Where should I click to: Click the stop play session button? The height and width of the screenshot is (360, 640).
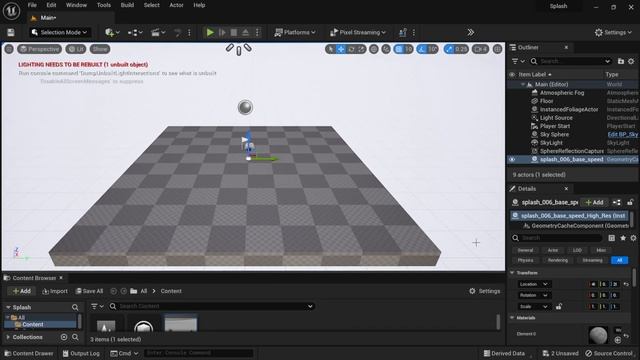click(234, 32)
